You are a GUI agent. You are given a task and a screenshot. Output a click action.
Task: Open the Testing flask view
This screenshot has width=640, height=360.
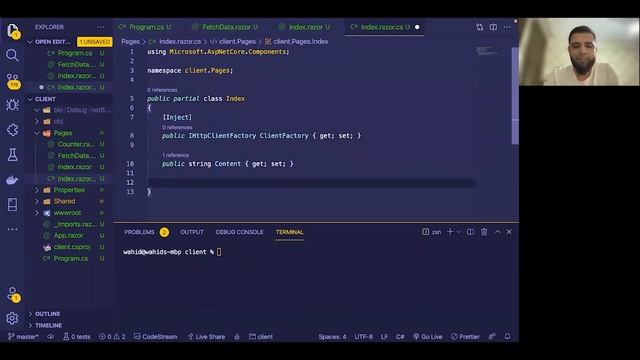[x=12, y=155]
